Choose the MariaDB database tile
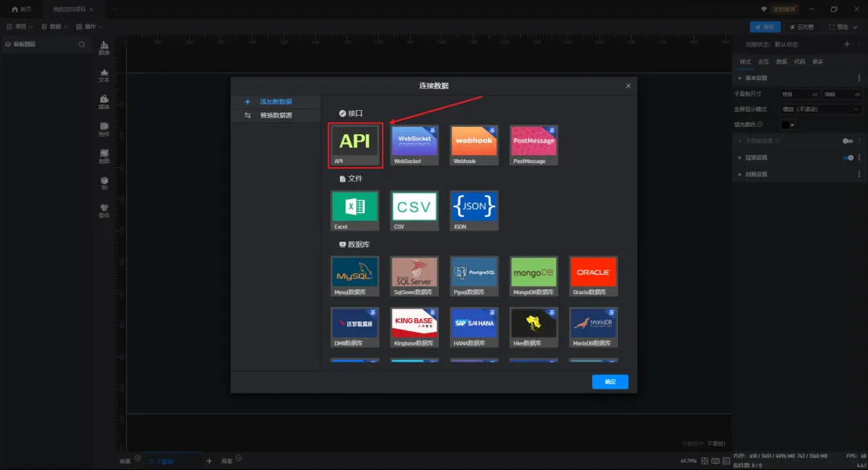 [x=593, y=327]
